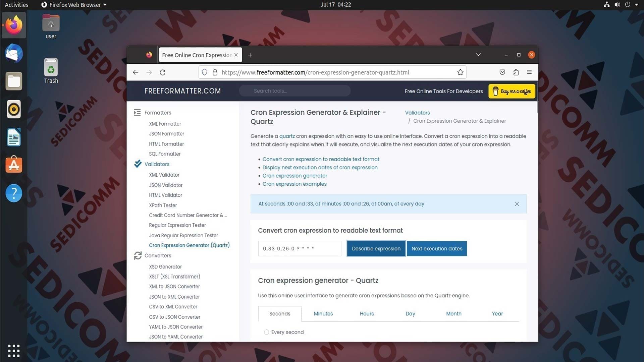The width and height of the screenshot is (644, 362).
Task: Open the system menu arrow in top bar
Action: (x=636, y=5)
